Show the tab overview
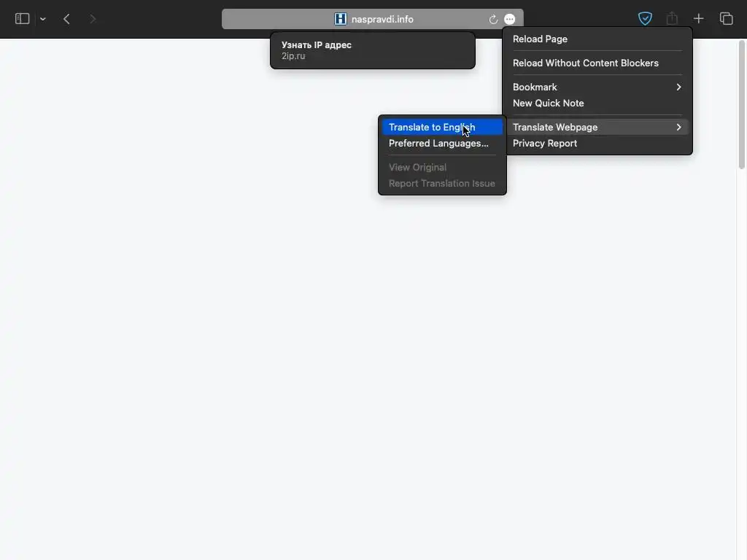 (726, 18)
